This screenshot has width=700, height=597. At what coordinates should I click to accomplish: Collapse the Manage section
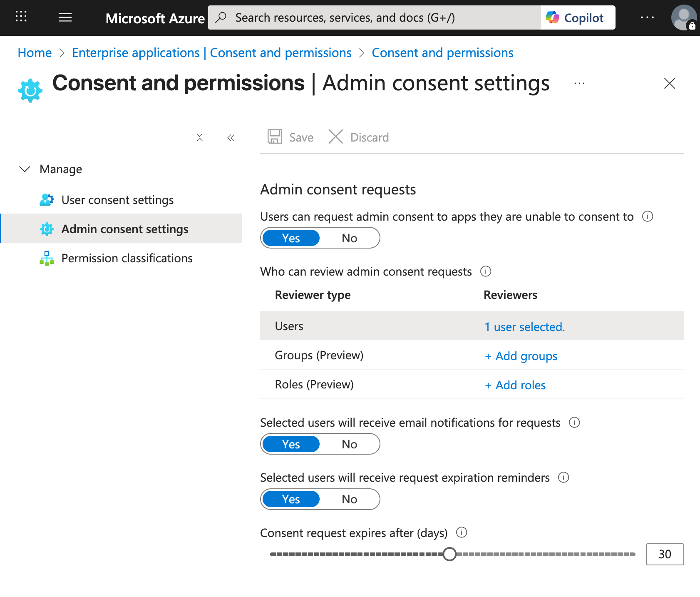(x=25, y=169)
